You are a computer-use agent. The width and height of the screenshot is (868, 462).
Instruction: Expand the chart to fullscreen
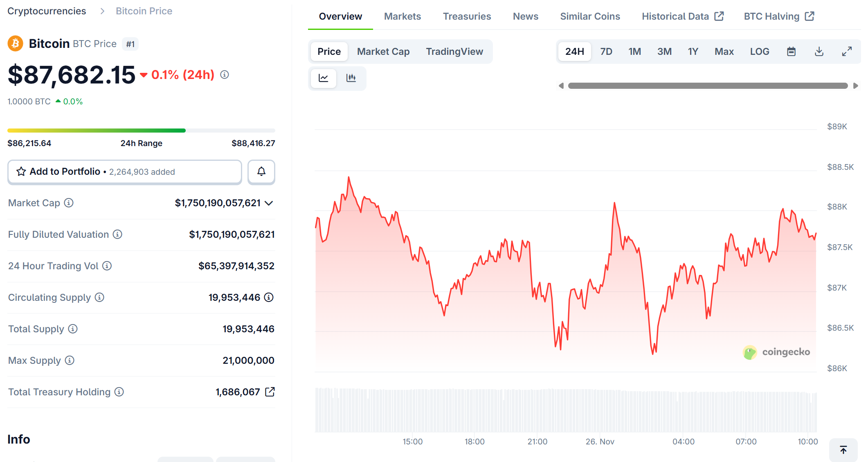coord(847,51)
